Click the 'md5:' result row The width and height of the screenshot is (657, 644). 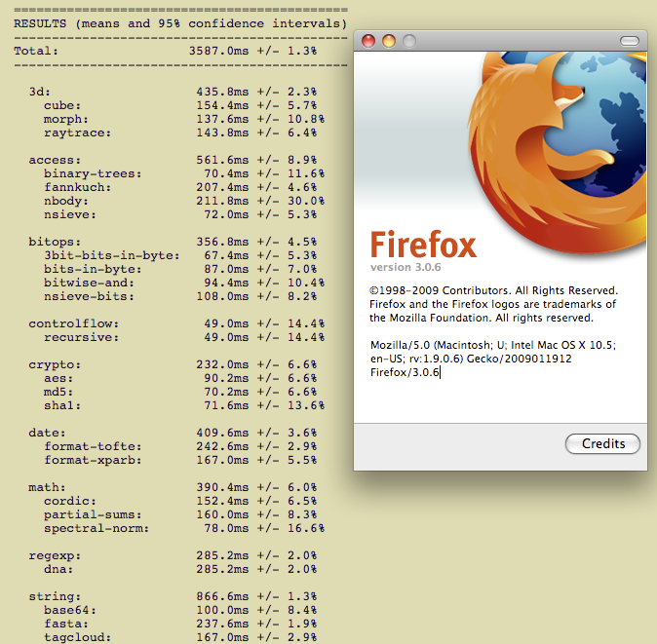point(180,392)
